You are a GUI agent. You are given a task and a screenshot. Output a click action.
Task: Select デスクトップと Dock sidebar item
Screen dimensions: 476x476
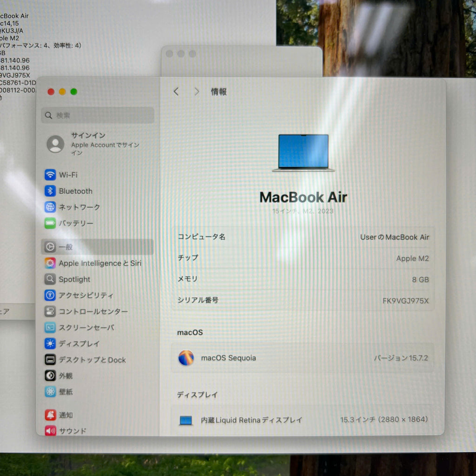point(92,360)
